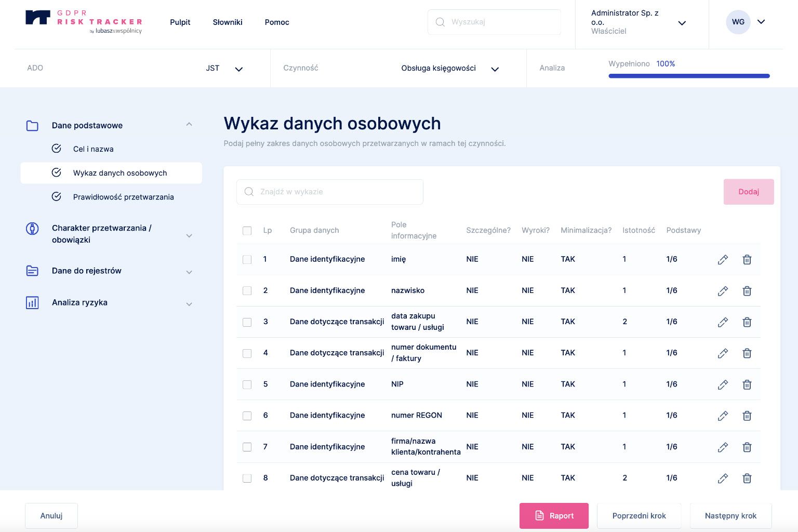The width and height of the screenshot is (798, 532).
Task: Select the checkbox for row 7 firma/nazwa
Action: click(247, 447)
